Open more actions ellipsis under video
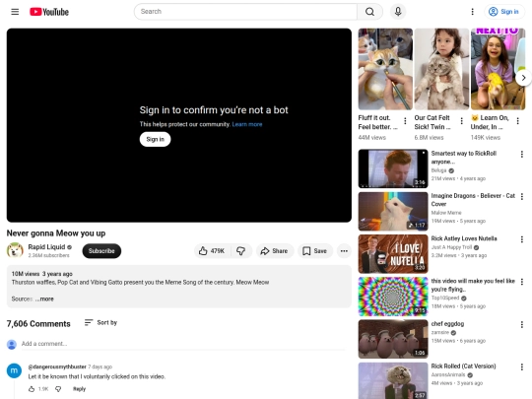This screenshot has height=399, width=532. [344, 251]
